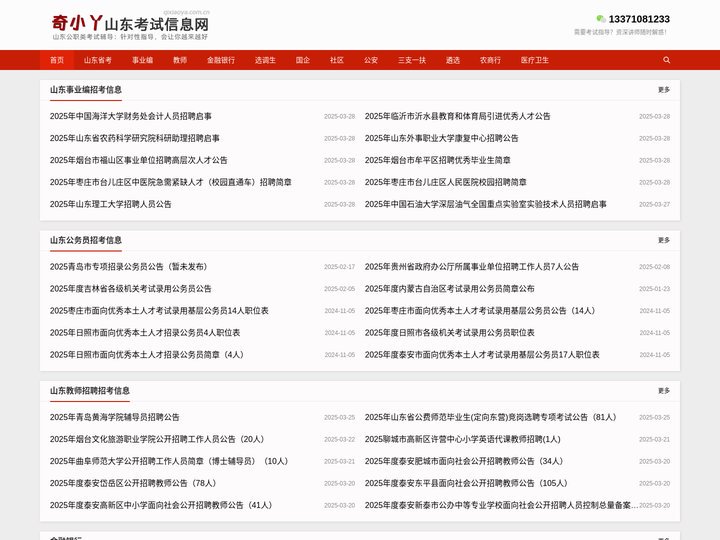This screenshot has width=720, height=540.
Task: Open 山东公务员招考信息 section heading
Action: click(86, 241)
